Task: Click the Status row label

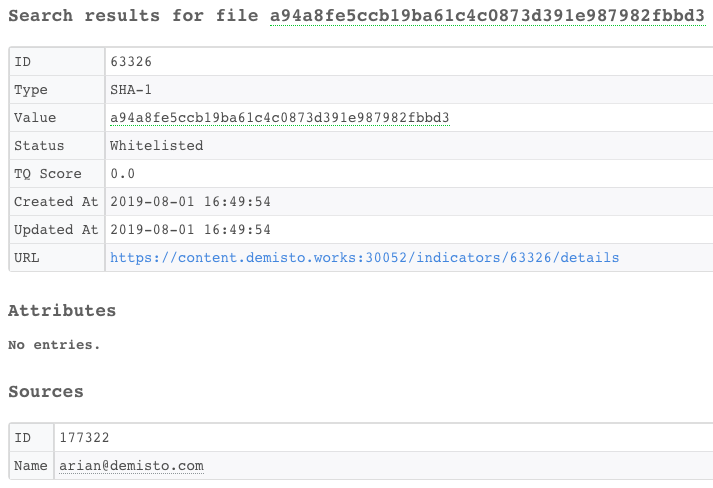Action: tap(39, 146)
